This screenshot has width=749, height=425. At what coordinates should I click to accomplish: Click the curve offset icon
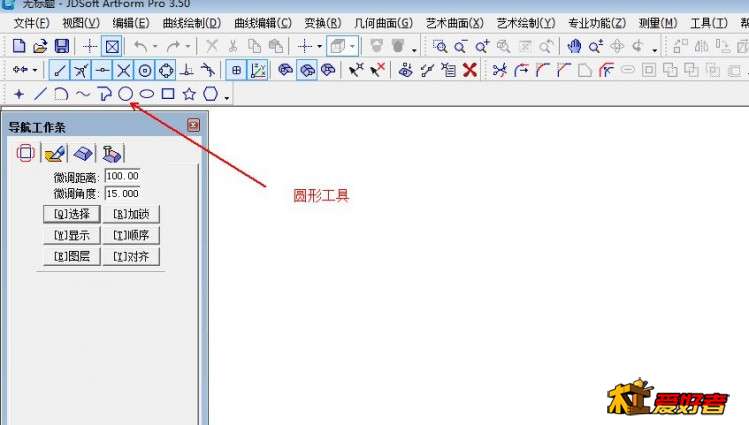pyautogui.click(x=606, y=71)
